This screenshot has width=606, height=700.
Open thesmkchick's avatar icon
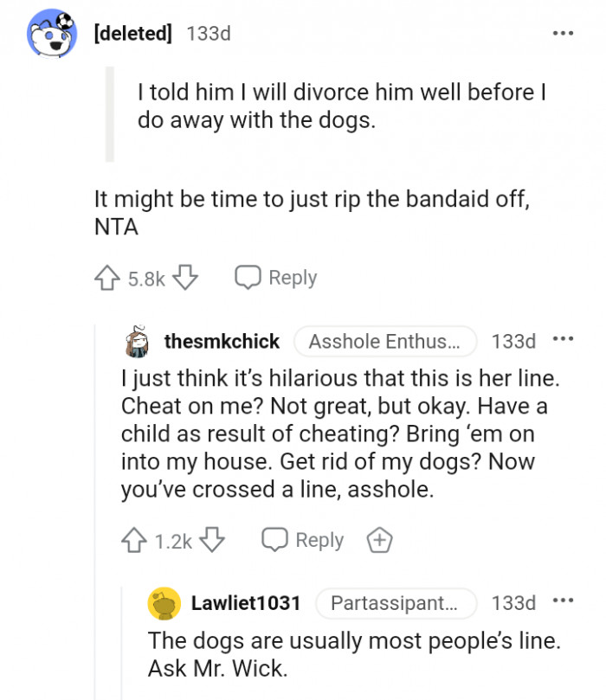pyautogui.click(x=138, y=342)
